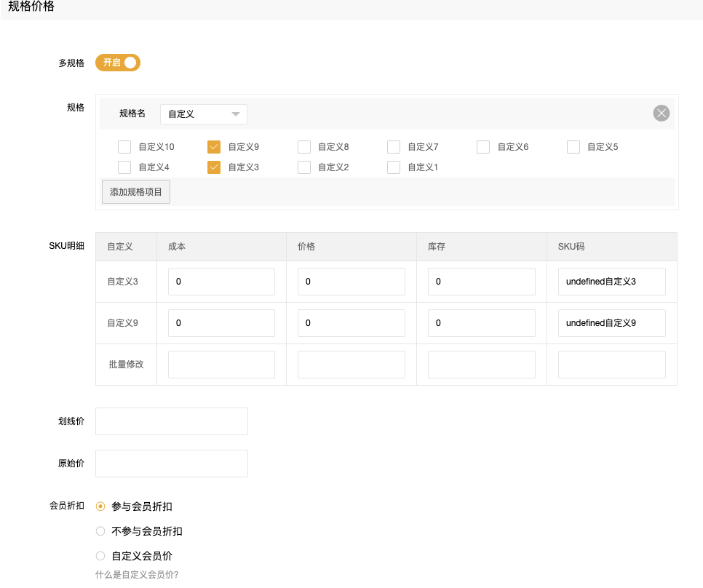
Task: Click the 规格价格 section heading
Action: (31, 7)
